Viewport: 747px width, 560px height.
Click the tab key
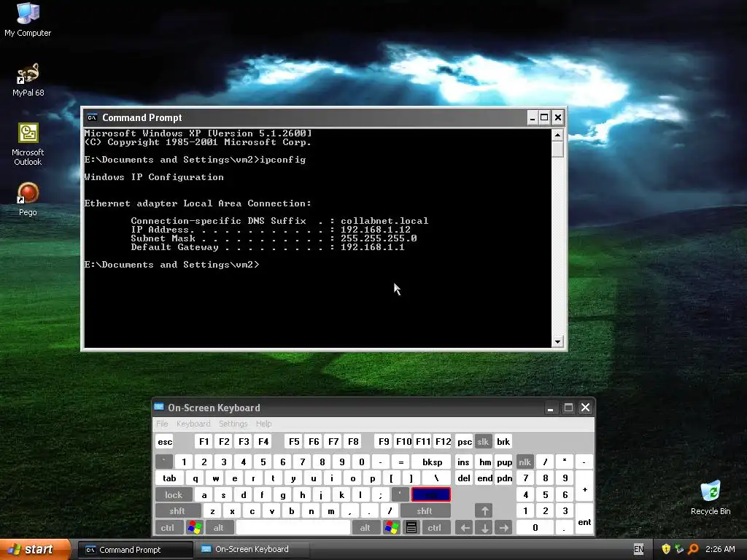169,478
